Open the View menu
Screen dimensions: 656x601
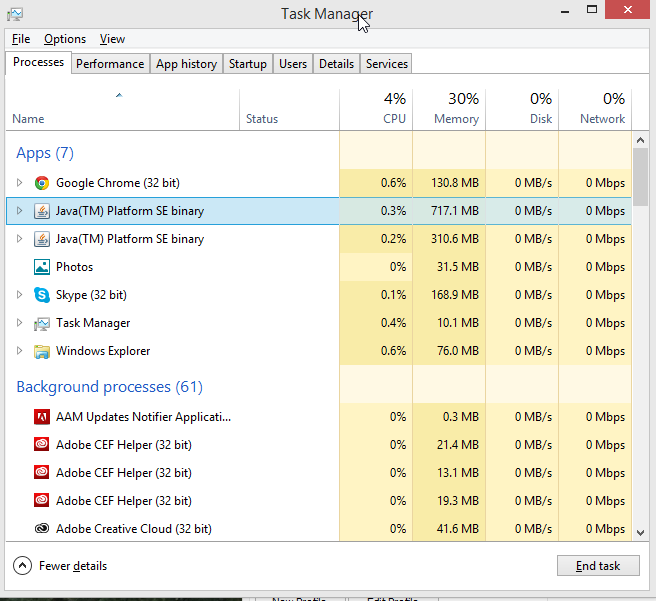pyautogui.click(x=112, y=39)
